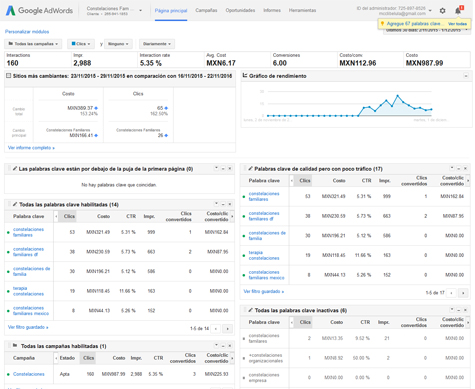Open options dropdown of 'Todas las palabras clave inactivas' module
This screenshot has width=475, height=389.
(452, 310)
